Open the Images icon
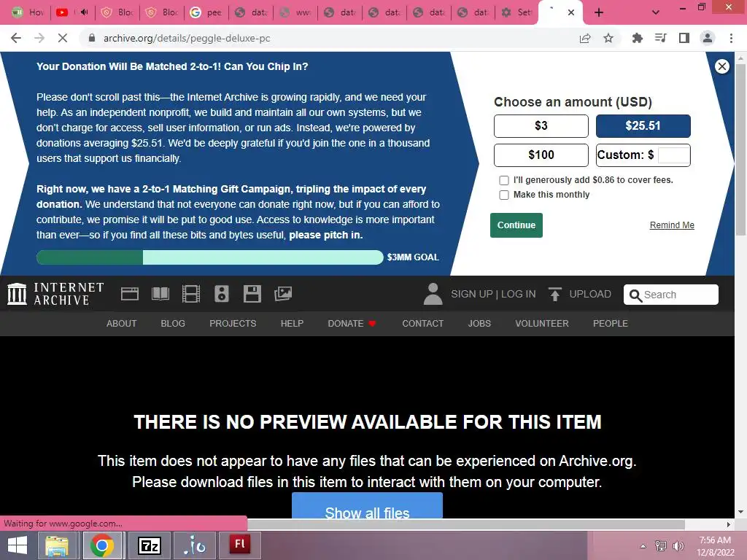The width and height of the screenshot is (747, 560). click(283, 294)
